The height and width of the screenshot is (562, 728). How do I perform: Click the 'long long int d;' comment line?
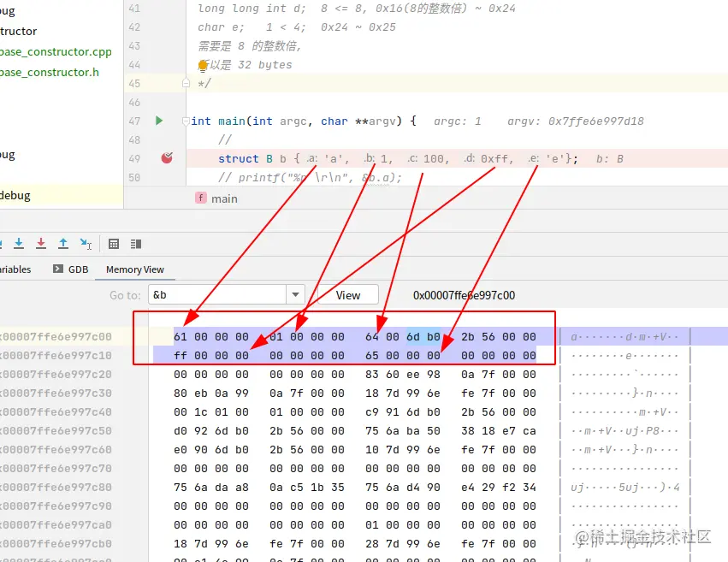[x=357, y=9]
